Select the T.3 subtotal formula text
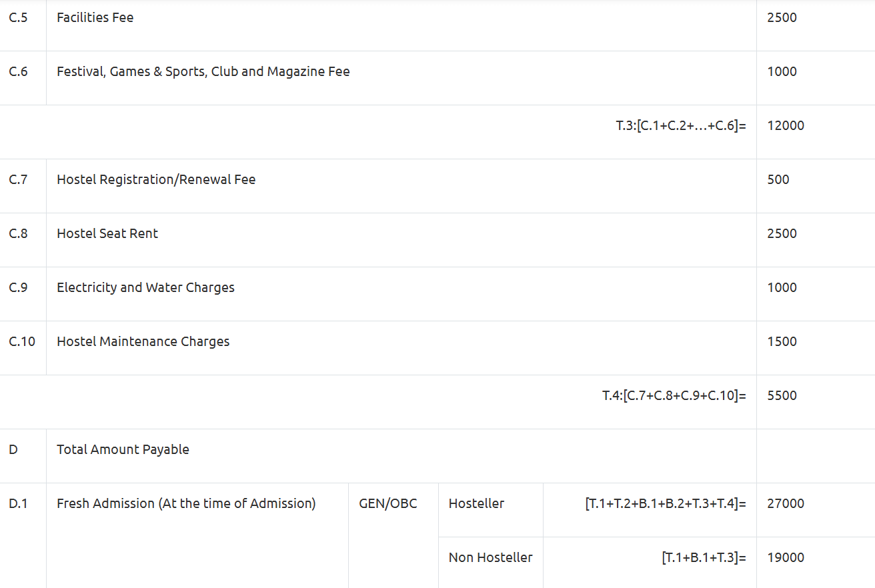Image resolution: width=875 pixels, height=588 pixels. tap(680, 126)
